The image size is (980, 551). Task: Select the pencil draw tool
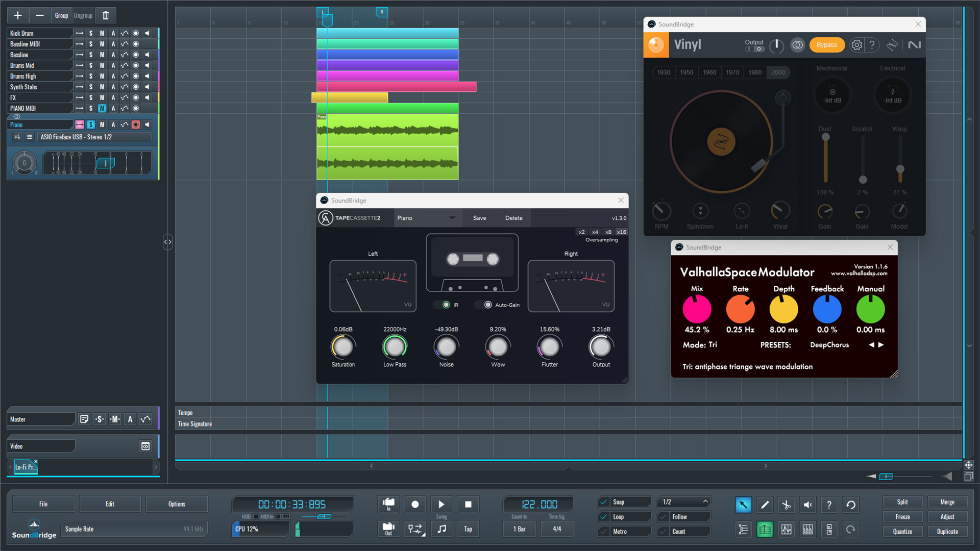tap(765, 505)
